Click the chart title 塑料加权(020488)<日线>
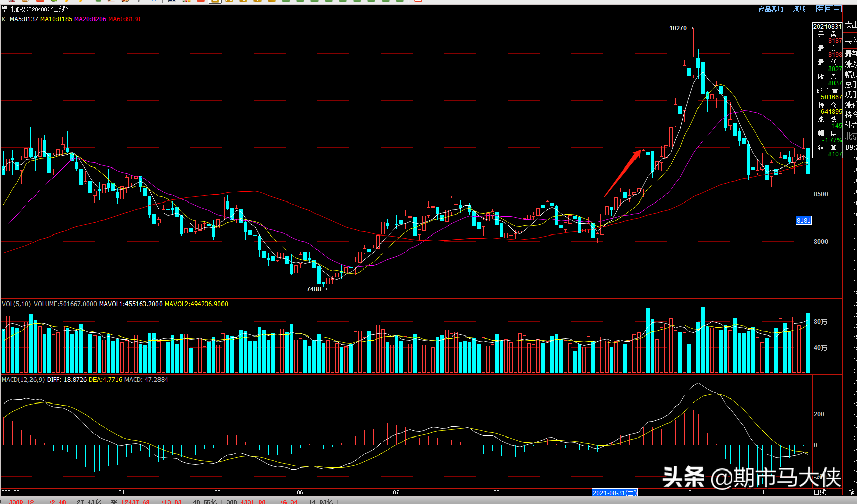857x504 pixels. click(35, 9)
